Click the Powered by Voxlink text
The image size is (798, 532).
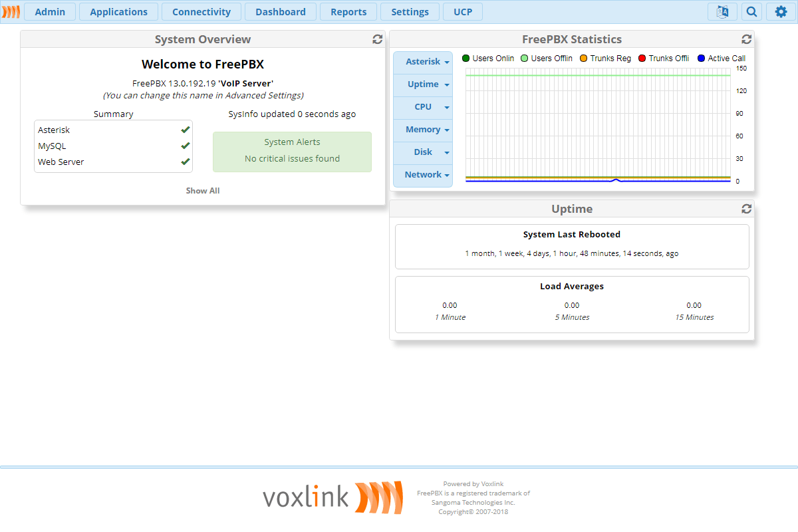point(473,484)
